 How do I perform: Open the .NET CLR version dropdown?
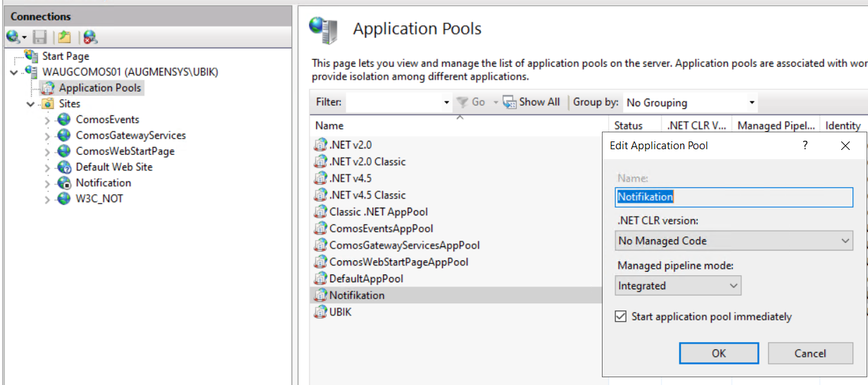[734, 241]
